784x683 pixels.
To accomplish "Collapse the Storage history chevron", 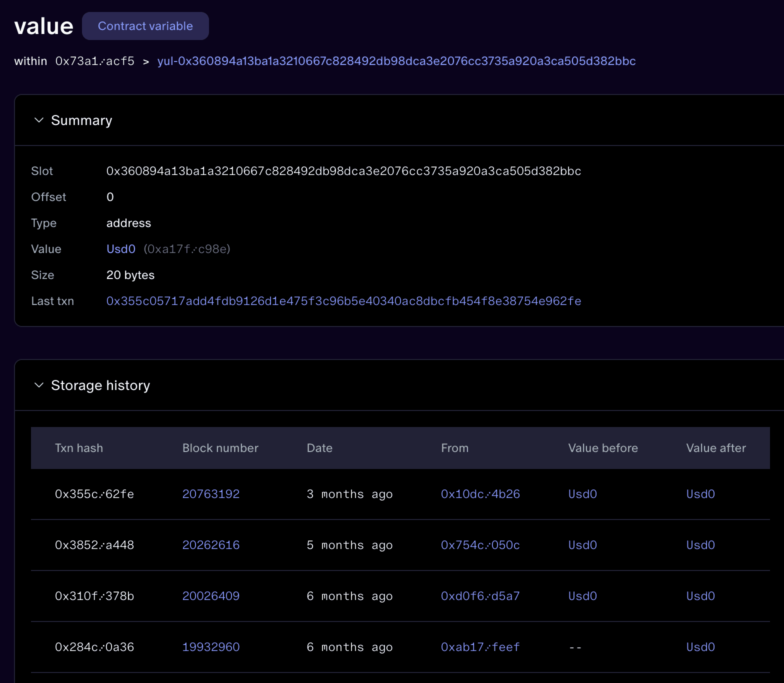I will pyautogui.click(x=38, y=385).
